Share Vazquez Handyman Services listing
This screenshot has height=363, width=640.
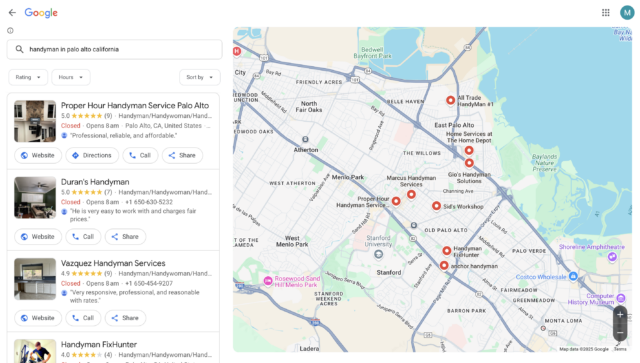(x=125, y=318)
